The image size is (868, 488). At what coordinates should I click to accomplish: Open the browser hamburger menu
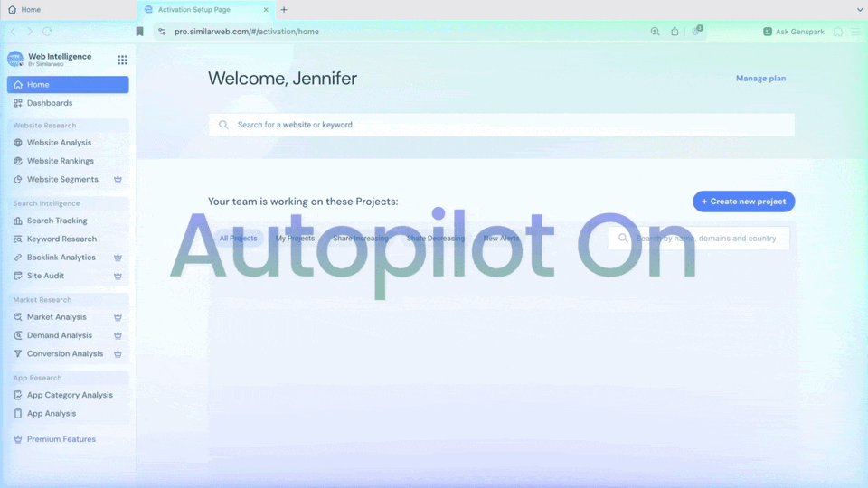point(855,32)
